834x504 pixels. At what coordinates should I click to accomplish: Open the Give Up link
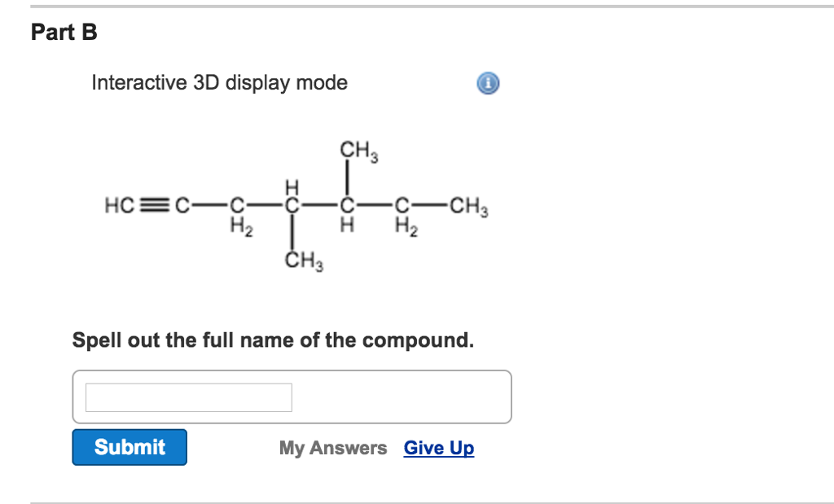(438, 447)
